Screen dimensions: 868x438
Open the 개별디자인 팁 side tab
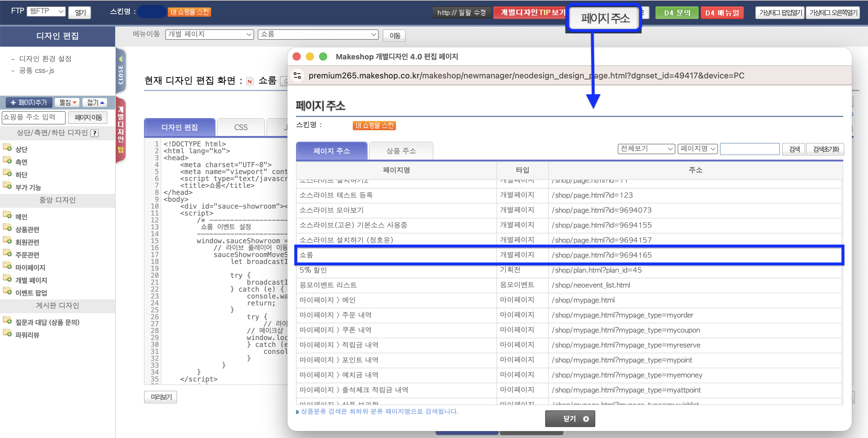[x=121, y=130]
